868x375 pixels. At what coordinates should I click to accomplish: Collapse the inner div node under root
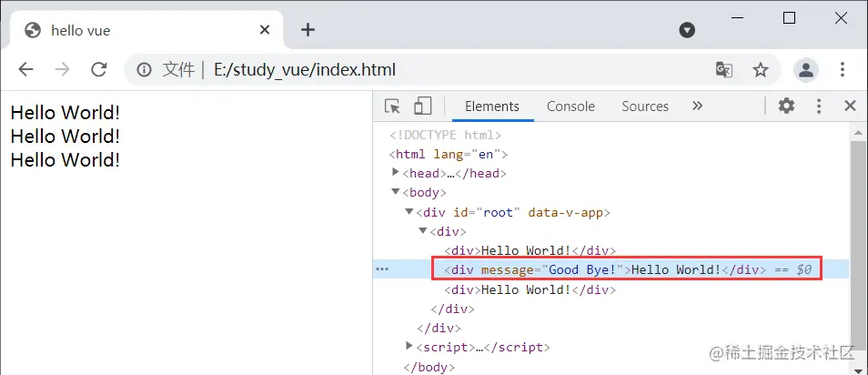coord(423,230)
